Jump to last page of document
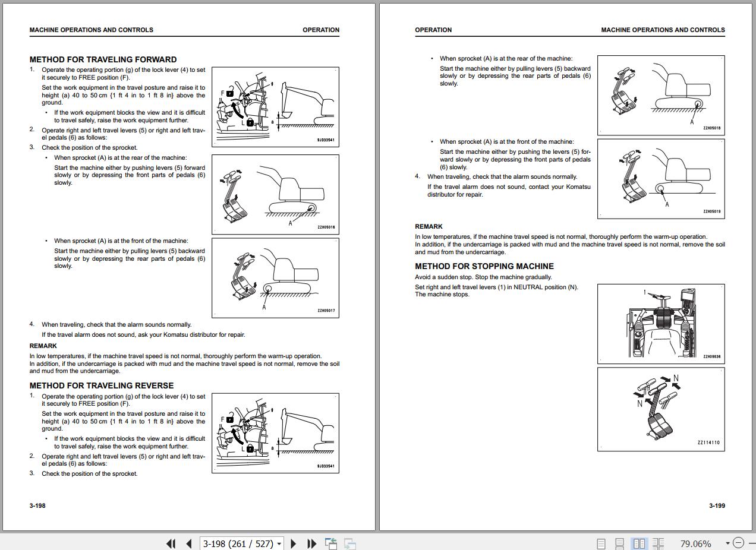756x550 pixels. 311,543
